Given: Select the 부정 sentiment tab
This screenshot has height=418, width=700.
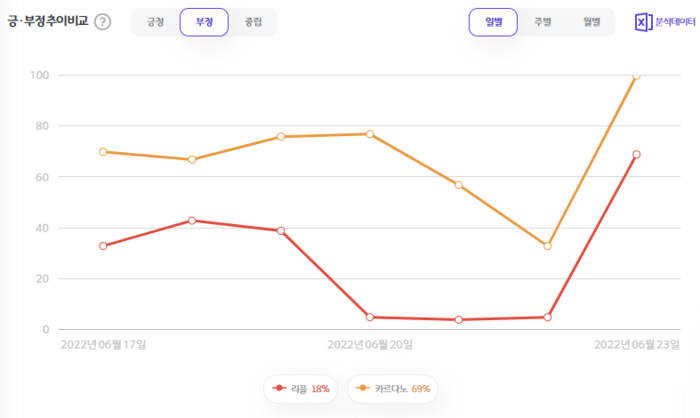Looking at the screenshot, I should [x=204, y=22].
